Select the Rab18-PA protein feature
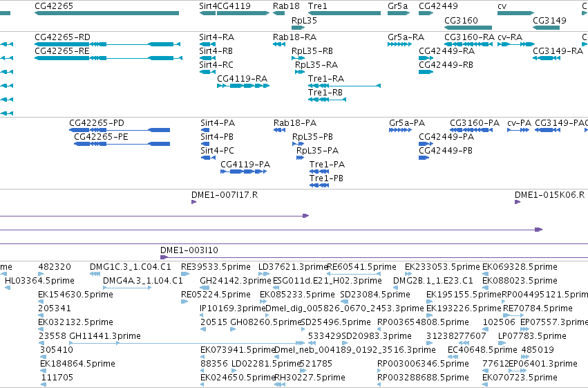The height and width of the screenshot is (388, 588). (279, 130)
